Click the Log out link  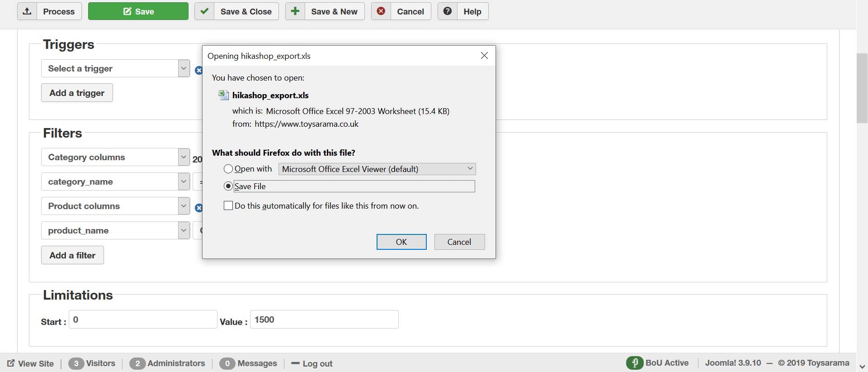click(312, 363)
